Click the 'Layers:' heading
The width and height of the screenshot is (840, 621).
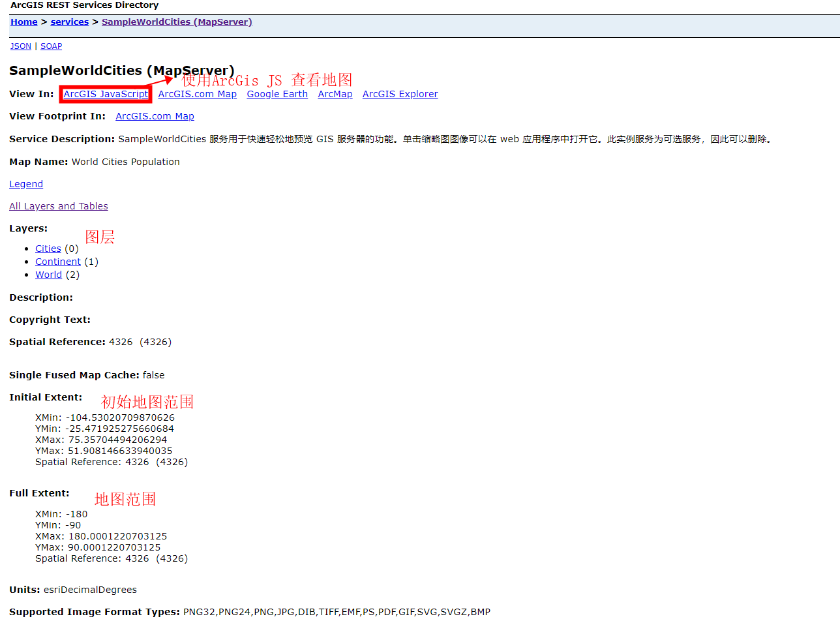coord(29,228)
